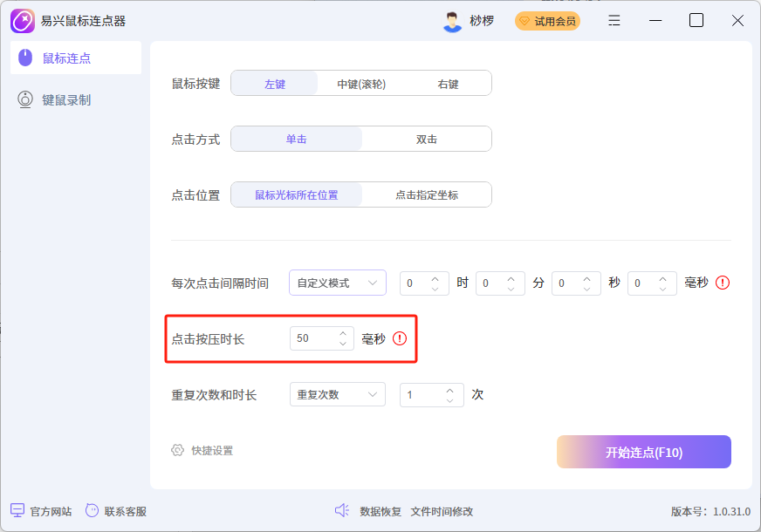
Task: Click the speaker icon next to 数据恢复
Action: (342, 511)
